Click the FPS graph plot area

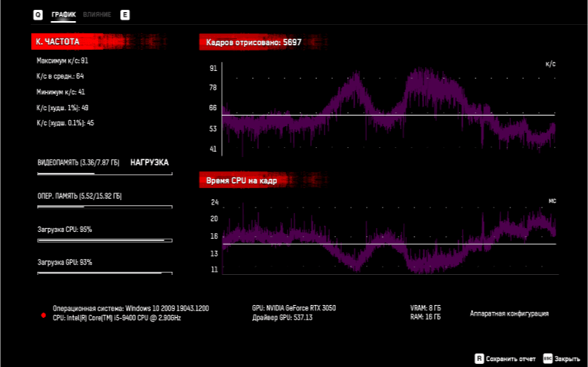pyautogui.click(x=389, y=109)
